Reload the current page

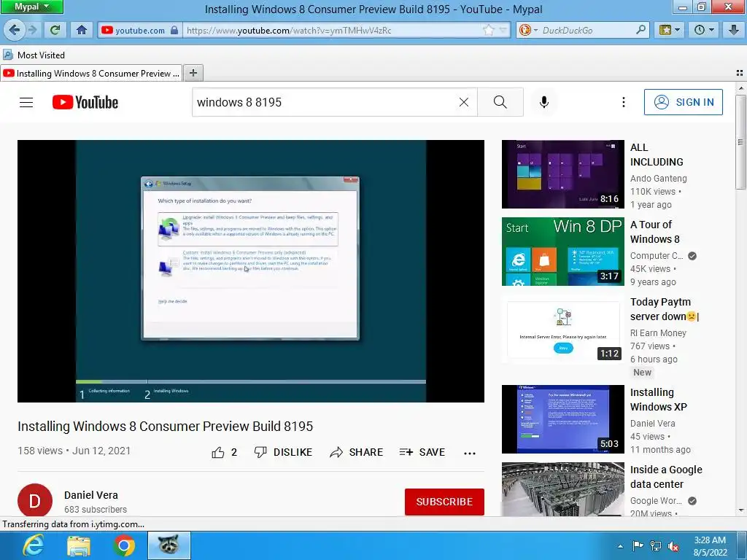[x=55, y=30]
